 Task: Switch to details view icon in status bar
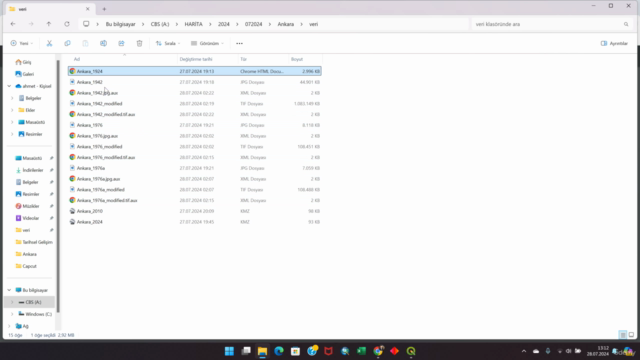623,335
